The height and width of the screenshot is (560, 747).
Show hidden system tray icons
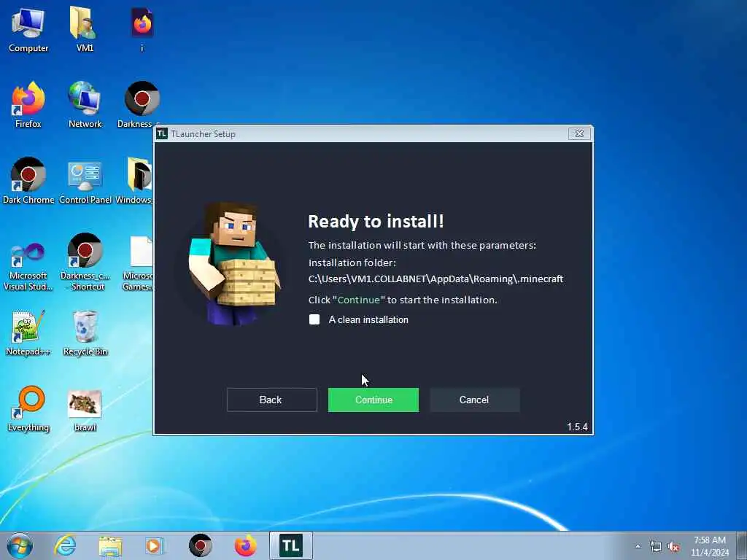point(638,547)
